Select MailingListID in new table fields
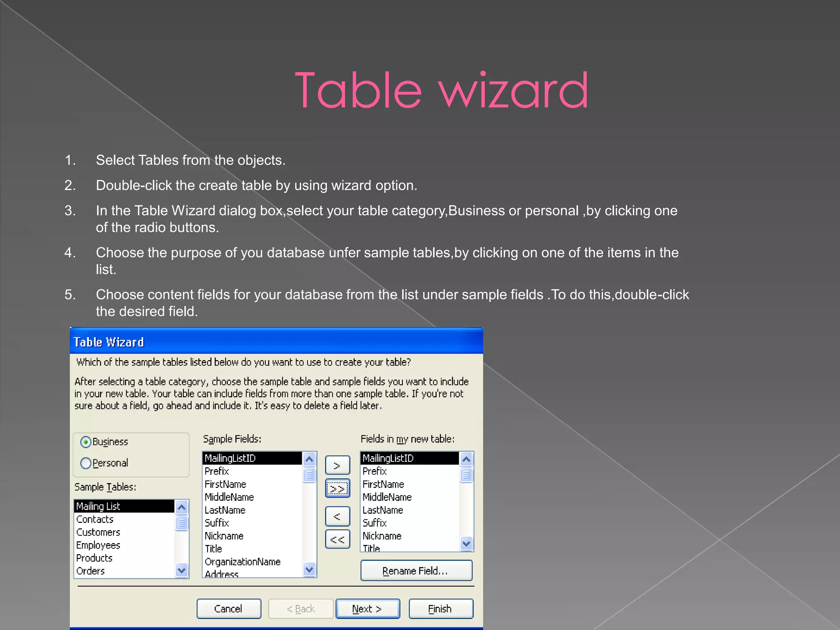 click(410, 458)
